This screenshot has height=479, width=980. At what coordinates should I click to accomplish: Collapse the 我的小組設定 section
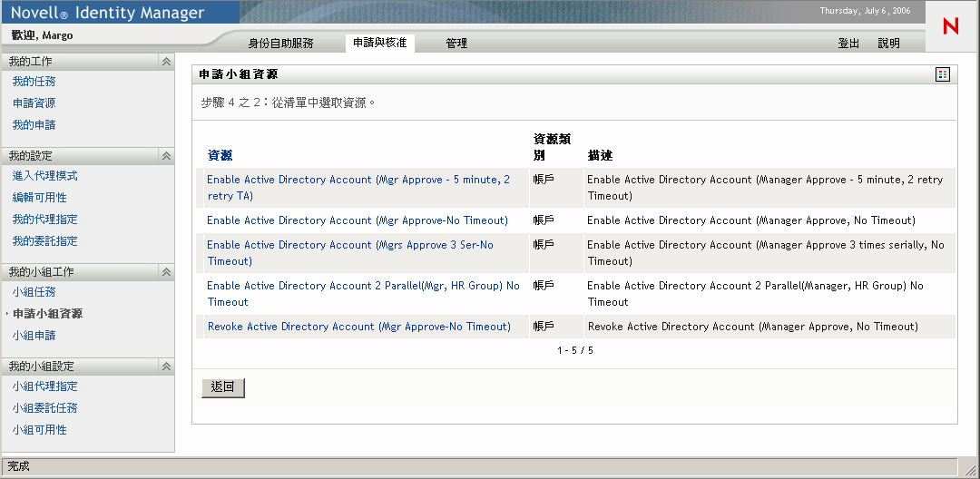(166, 366)
